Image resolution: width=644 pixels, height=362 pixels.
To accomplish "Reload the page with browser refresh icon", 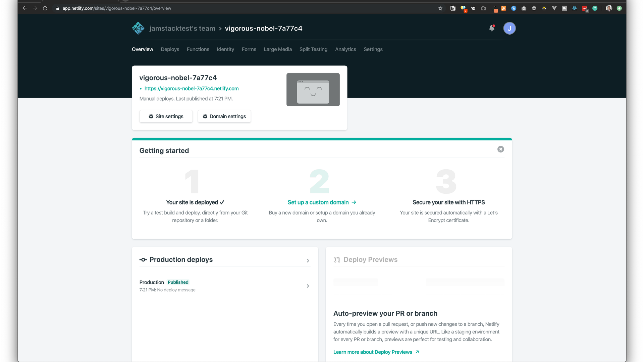I will point(45,8).
